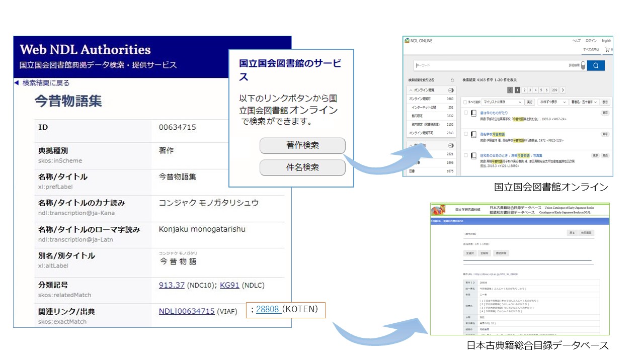Open classification link KG91
Screen dimensions: 644x362
[x=229, y=285]
